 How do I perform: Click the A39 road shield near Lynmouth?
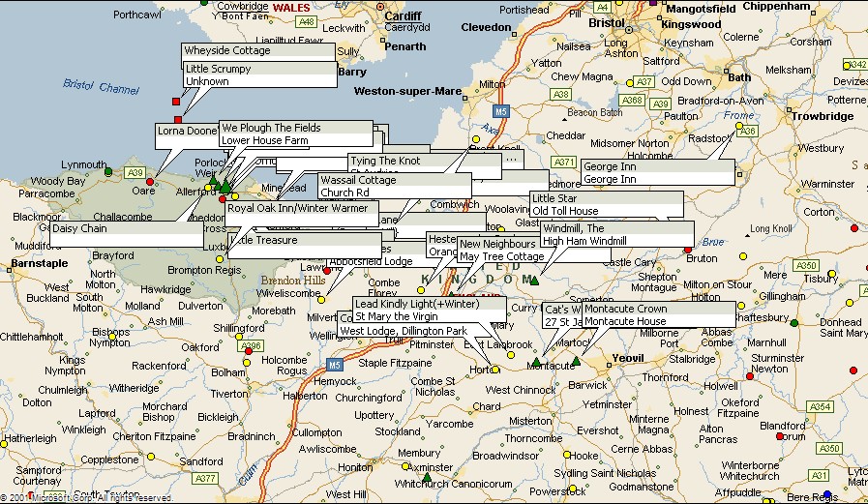click(x=135, y=172)
